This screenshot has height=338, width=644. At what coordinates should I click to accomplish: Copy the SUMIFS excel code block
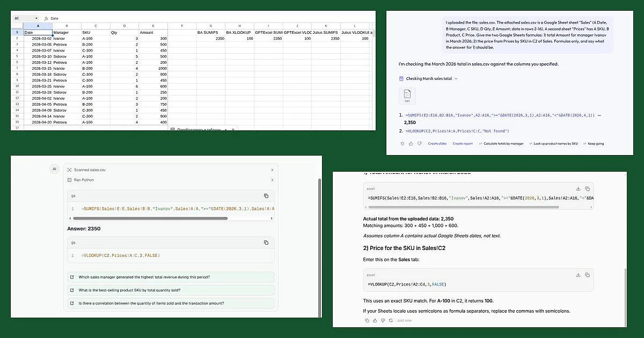point(587,189)
